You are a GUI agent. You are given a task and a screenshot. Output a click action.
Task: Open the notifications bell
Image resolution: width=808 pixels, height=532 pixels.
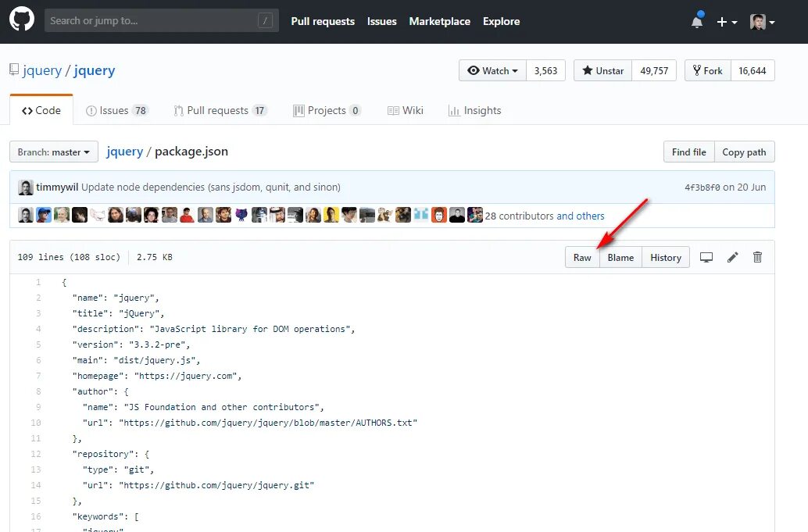(x=697, y=21)
